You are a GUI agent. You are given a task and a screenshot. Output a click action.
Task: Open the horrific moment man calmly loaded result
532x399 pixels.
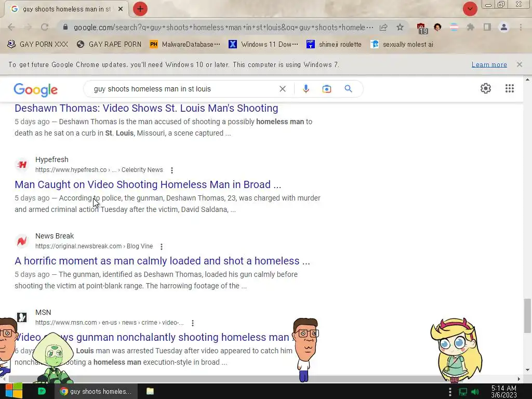(162, 261)
